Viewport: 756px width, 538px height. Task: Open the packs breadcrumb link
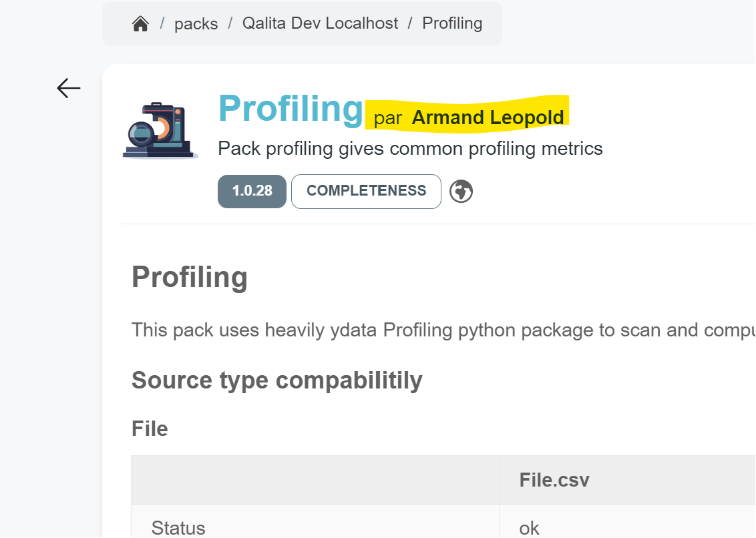pos(196,24)
